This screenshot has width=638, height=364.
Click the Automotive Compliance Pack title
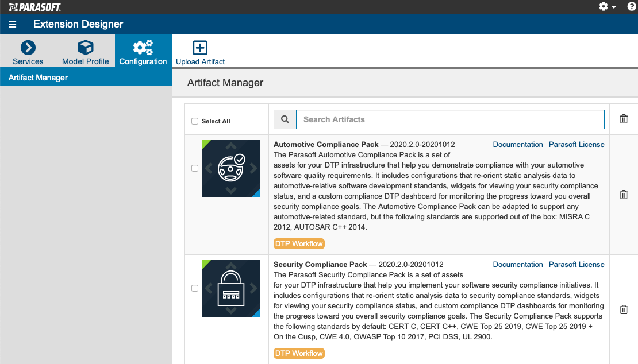[x=326, y=145]
